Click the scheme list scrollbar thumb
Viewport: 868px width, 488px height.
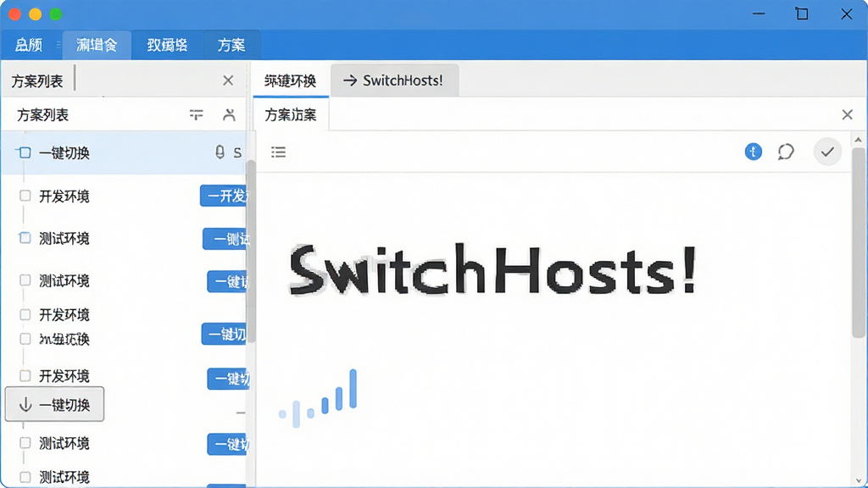click(251, 252)
